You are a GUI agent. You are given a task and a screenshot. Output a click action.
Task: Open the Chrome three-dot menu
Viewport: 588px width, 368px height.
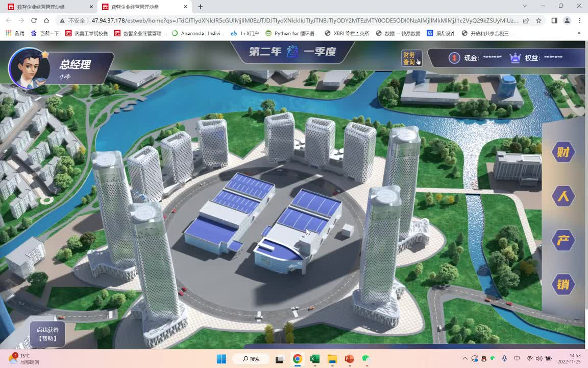click(580, 20)
